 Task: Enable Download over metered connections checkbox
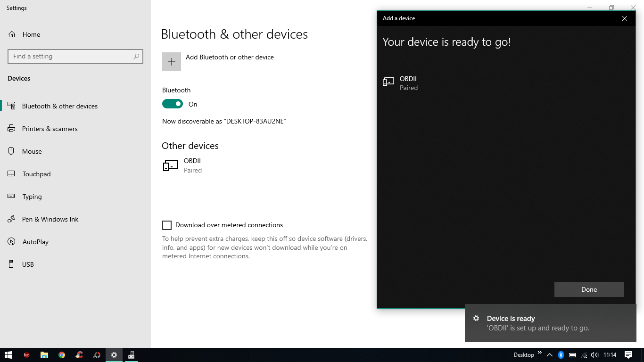point(167,225)
